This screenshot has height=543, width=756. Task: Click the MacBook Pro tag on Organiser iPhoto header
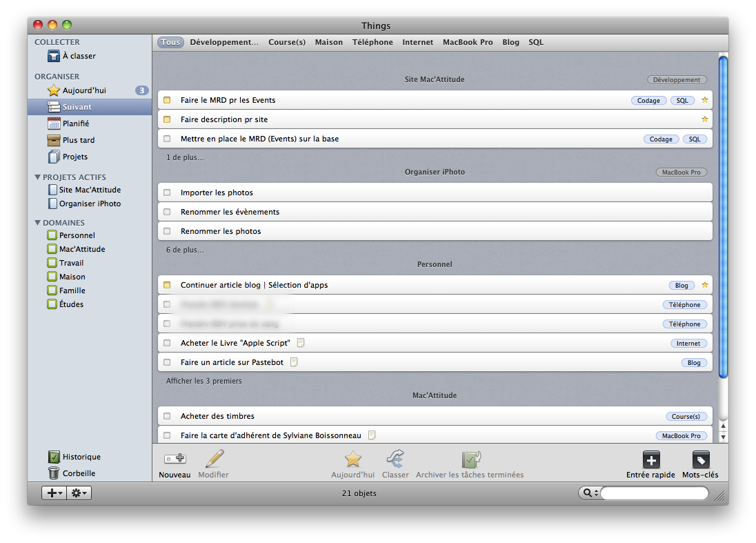682,172
